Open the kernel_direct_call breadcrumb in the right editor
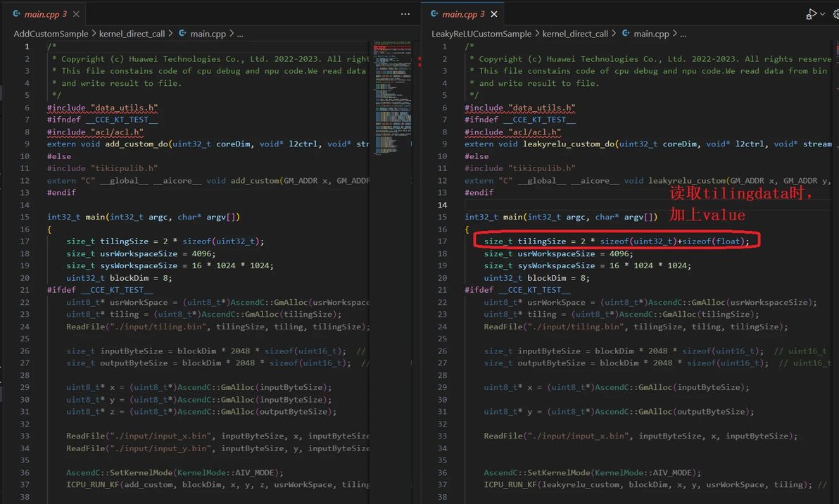Viewport: 839px width, 504px height. (575, 34)
